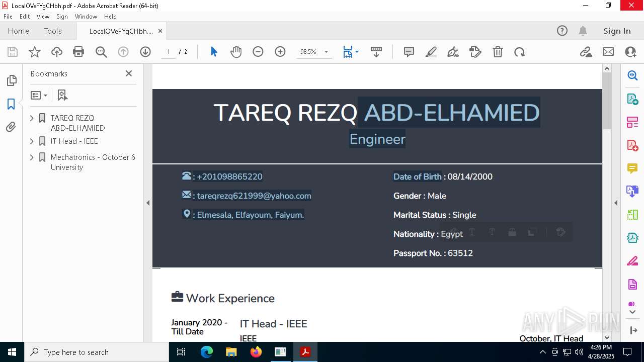Open the Window menu
Screen dimensions: 644x362
(x=86, y=17)
